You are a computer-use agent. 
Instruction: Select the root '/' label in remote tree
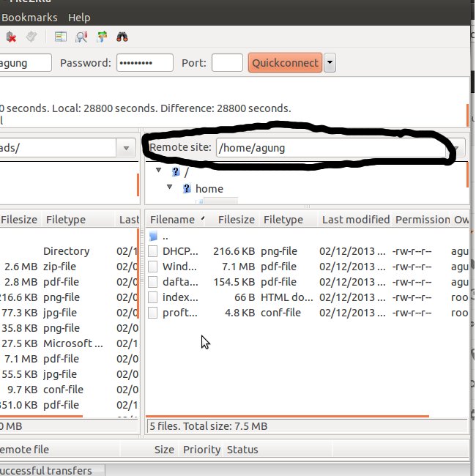coord(187,172)
